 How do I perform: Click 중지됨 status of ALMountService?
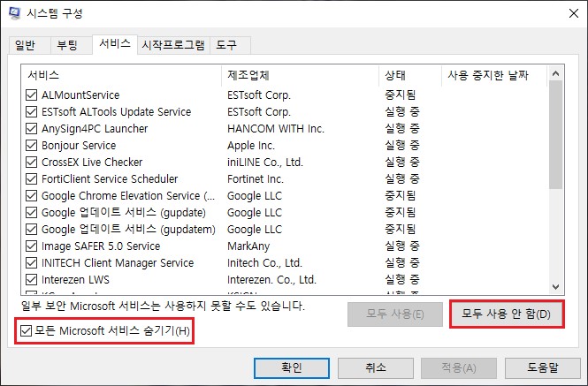(400, 95)
